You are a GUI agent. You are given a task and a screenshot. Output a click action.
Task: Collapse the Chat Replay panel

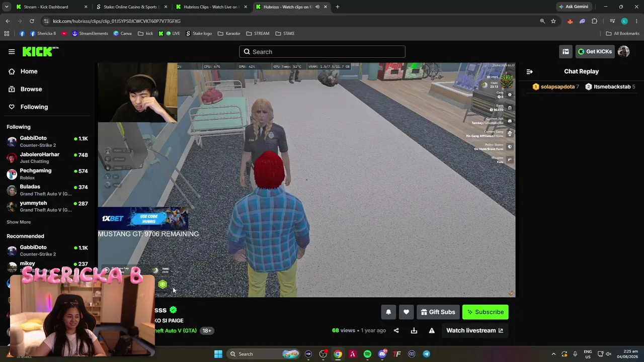(529, 71)
